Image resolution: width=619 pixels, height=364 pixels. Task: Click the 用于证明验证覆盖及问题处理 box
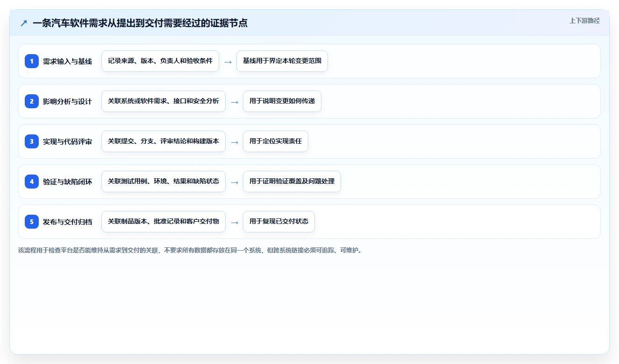pyautogui.click(x=292, y=182)
